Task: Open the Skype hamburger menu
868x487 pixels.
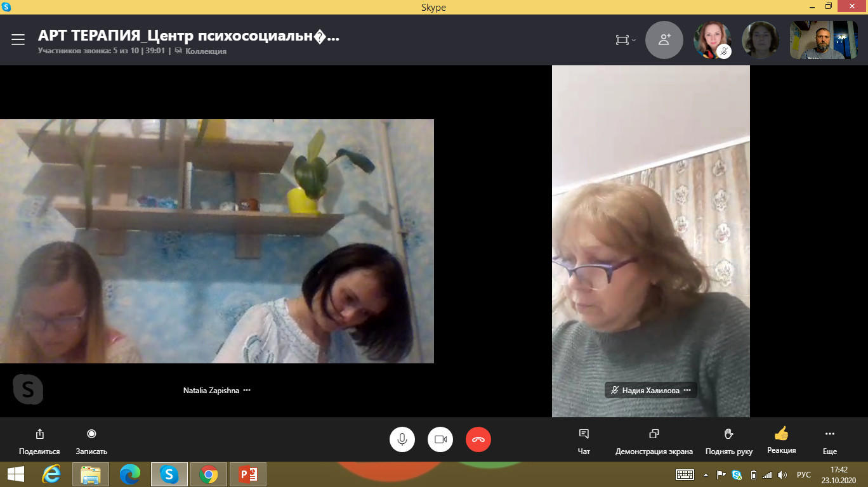Action: click(x=18, y=40)
